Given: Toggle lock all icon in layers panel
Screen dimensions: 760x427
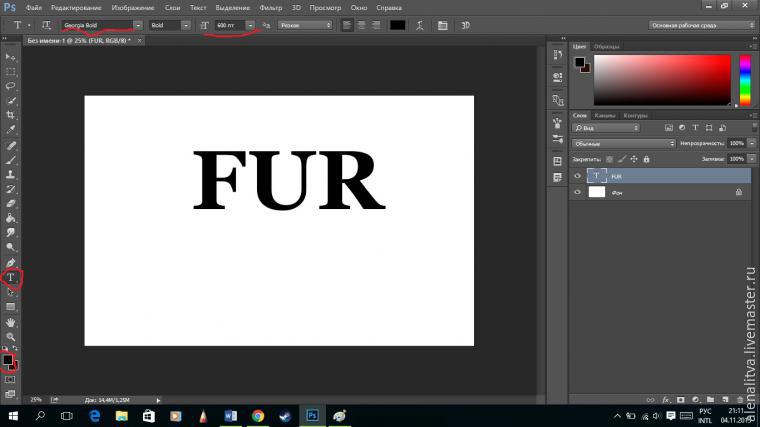Looking at the screenshot, I should [648, 159].
